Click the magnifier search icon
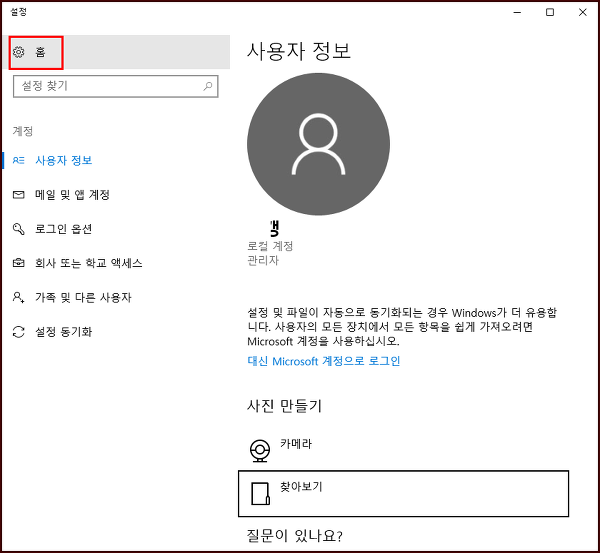Screen dimensions: 600x553 (208, 86)
